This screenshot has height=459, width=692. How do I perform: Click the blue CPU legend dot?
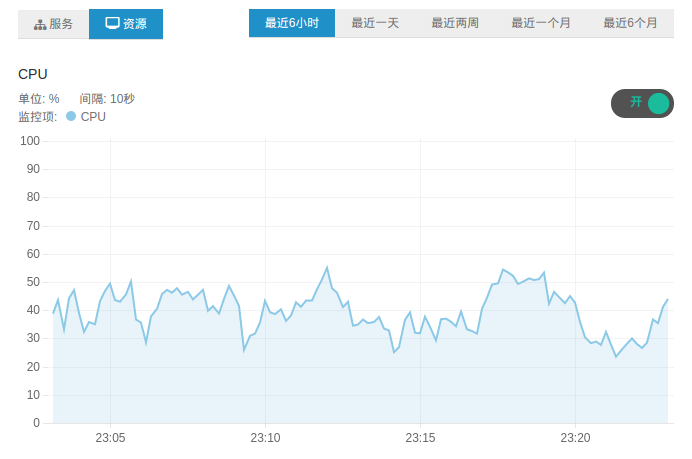click(x=71, y=116)
